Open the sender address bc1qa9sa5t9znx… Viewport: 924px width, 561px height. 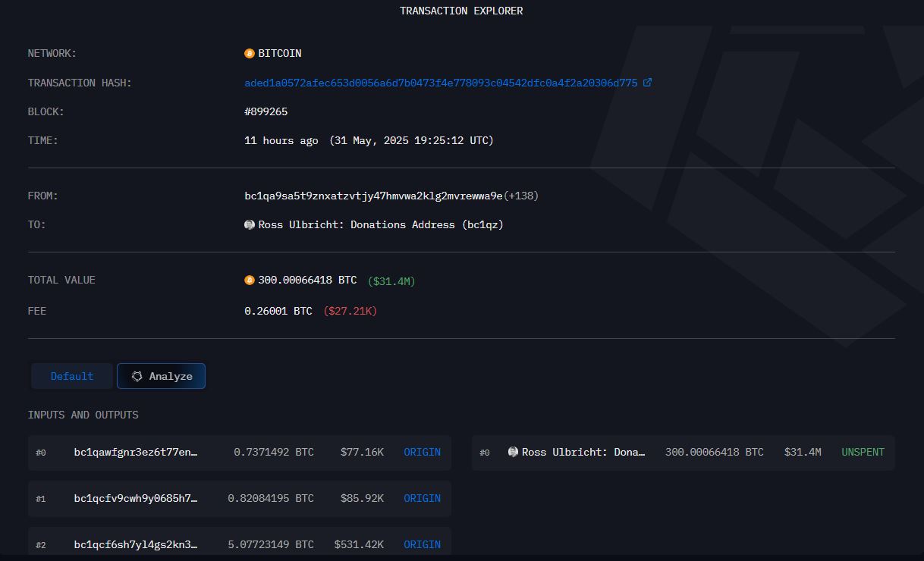[373, 196]
